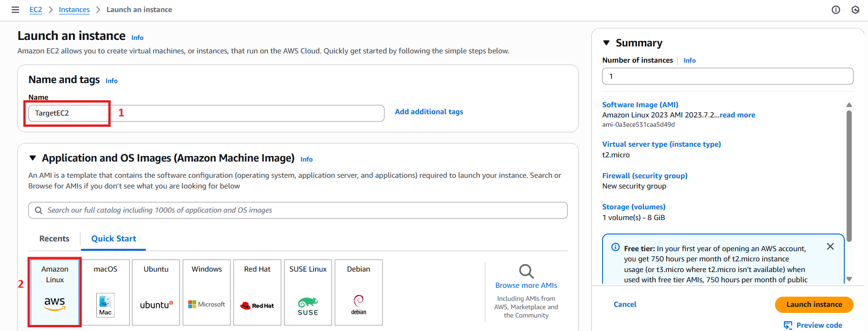Click the instance Name input field

coord(206,113)
